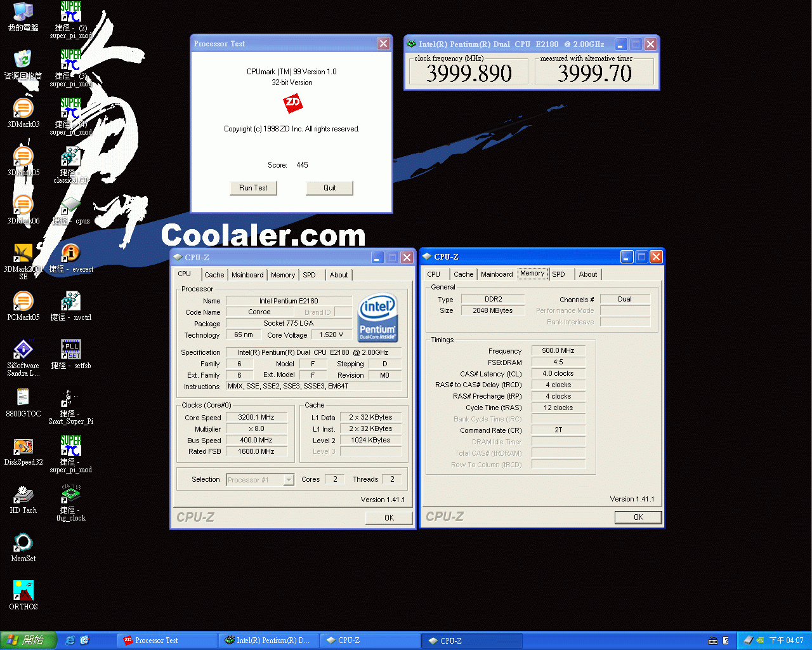Select Intel(R) Pentium(R) D... taskbar button
The image size is (812, 650).
[x=269, y=640]
